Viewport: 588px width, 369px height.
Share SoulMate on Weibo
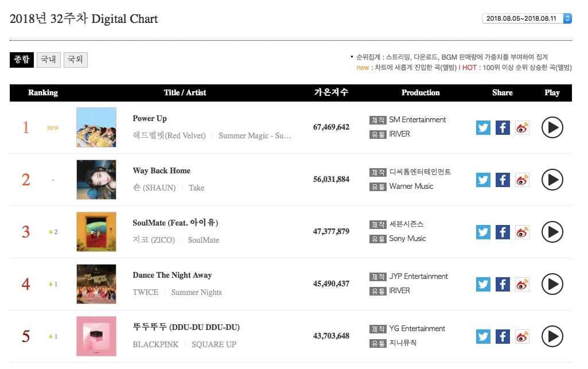[522, 232]
